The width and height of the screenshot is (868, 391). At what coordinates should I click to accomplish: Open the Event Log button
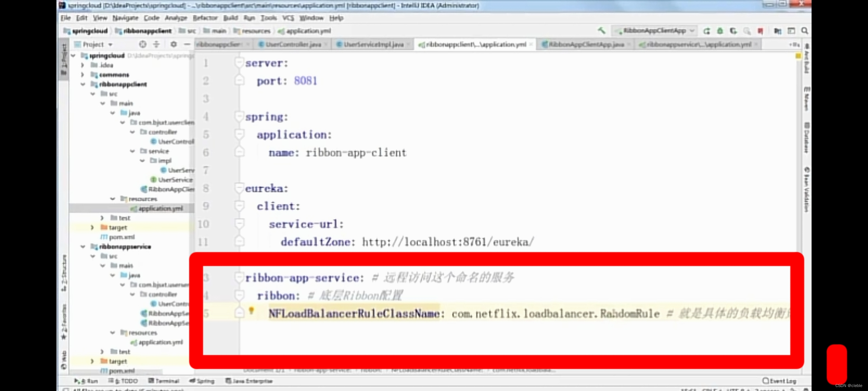[x=779, y=381]
